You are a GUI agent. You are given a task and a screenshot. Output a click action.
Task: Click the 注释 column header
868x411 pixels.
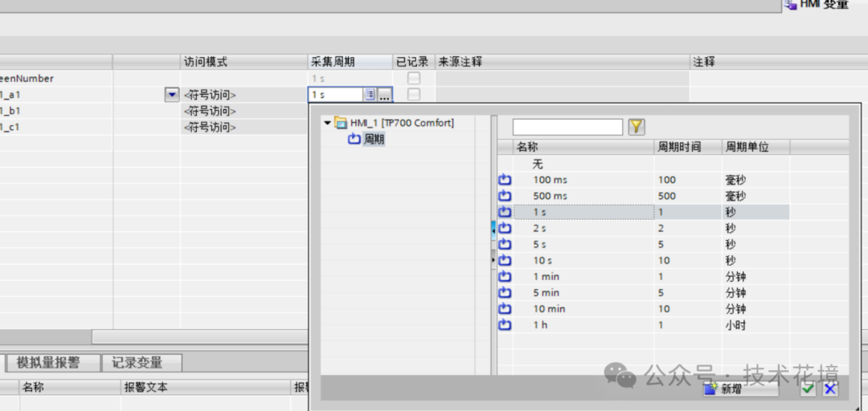pos(778,62)
